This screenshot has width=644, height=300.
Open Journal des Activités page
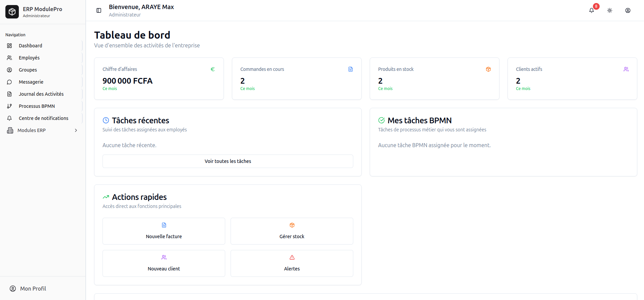click(41, 94)
